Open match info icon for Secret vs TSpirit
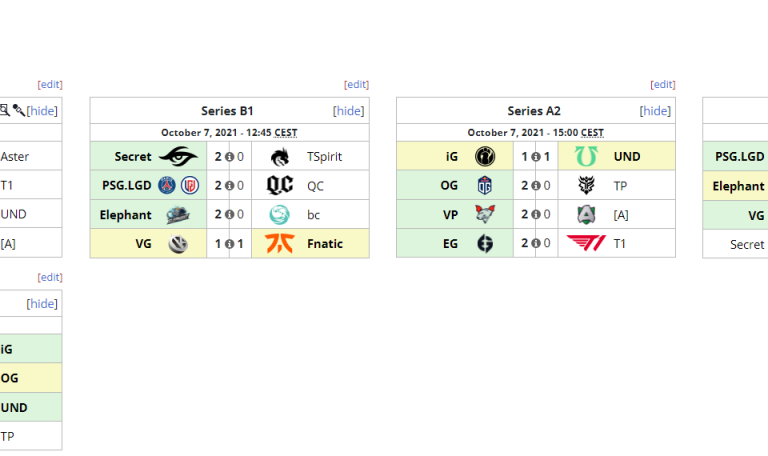This screenshot has height=456, width=768. 229,157
